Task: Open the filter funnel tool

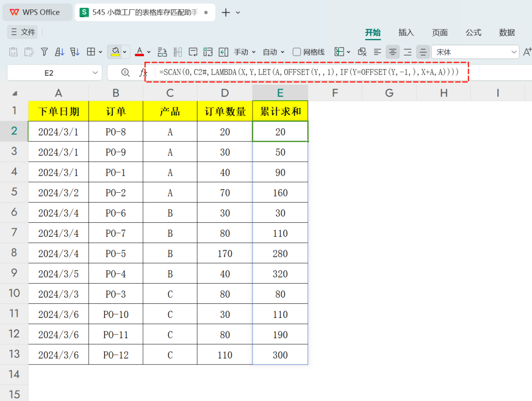Action: [44, 52]
